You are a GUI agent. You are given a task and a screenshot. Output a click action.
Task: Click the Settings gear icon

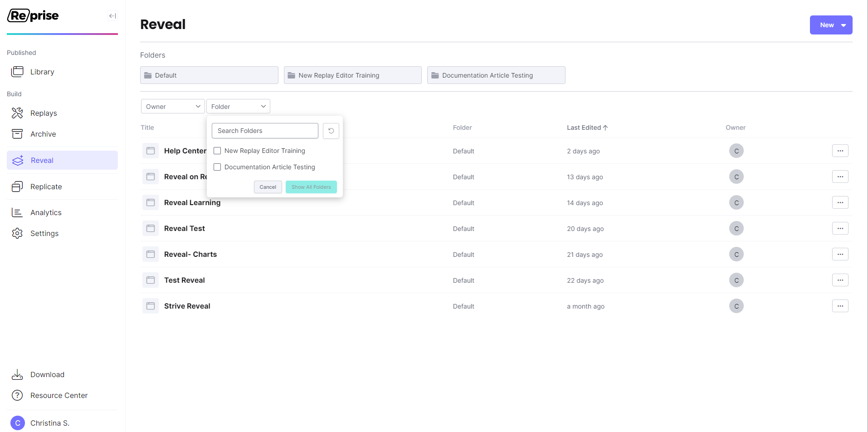tap(17, 233)
